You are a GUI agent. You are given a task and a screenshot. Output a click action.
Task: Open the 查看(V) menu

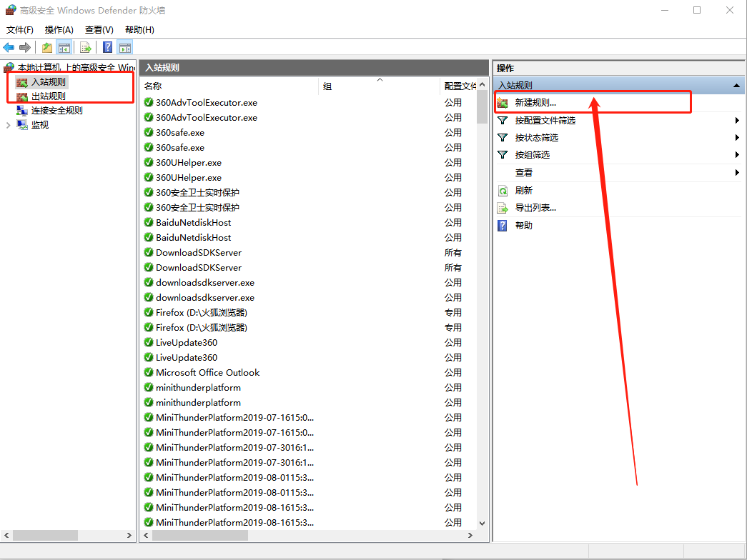click(x=98, y=29)
